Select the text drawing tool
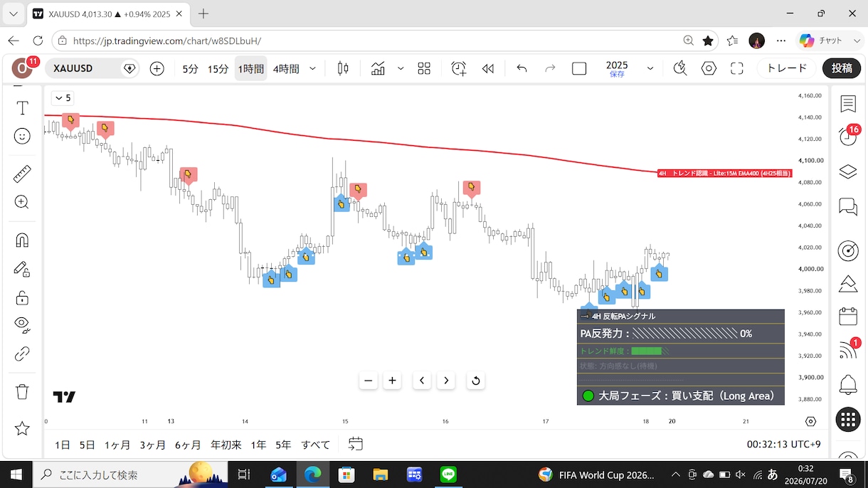 (x=22, y=108)
